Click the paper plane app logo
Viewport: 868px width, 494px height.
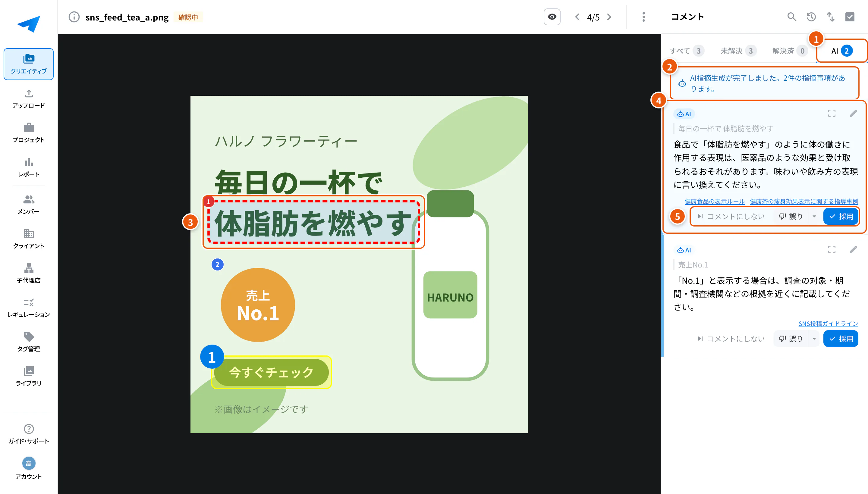(29, 24)
